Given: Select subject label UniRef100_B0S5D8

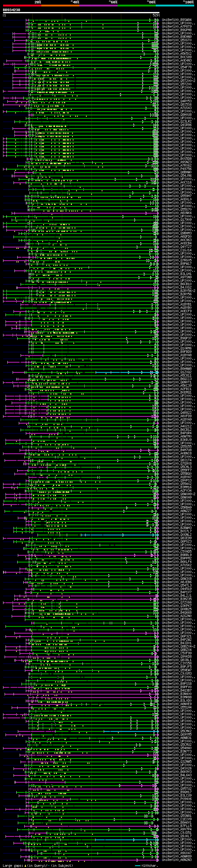Looking at the screenshot, I should (x=177, y=159).
